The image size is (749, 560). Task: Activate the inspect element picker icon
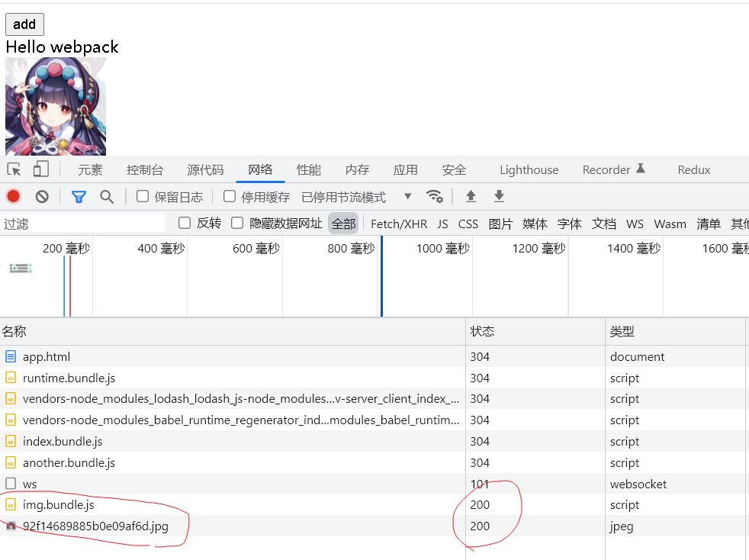click(14, 169)
